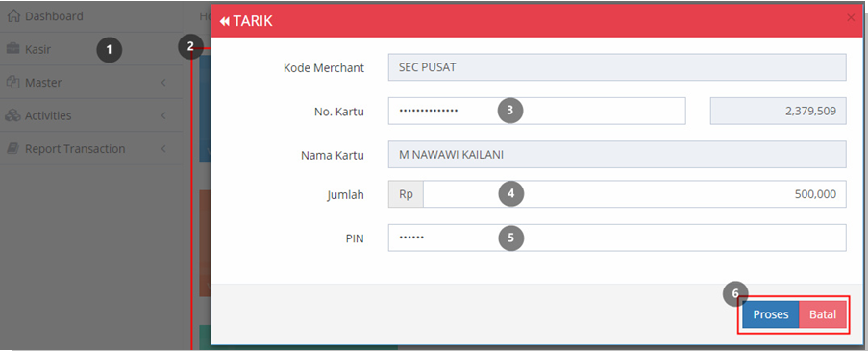Click the Report Transaction book icon

tap(13, 149)
